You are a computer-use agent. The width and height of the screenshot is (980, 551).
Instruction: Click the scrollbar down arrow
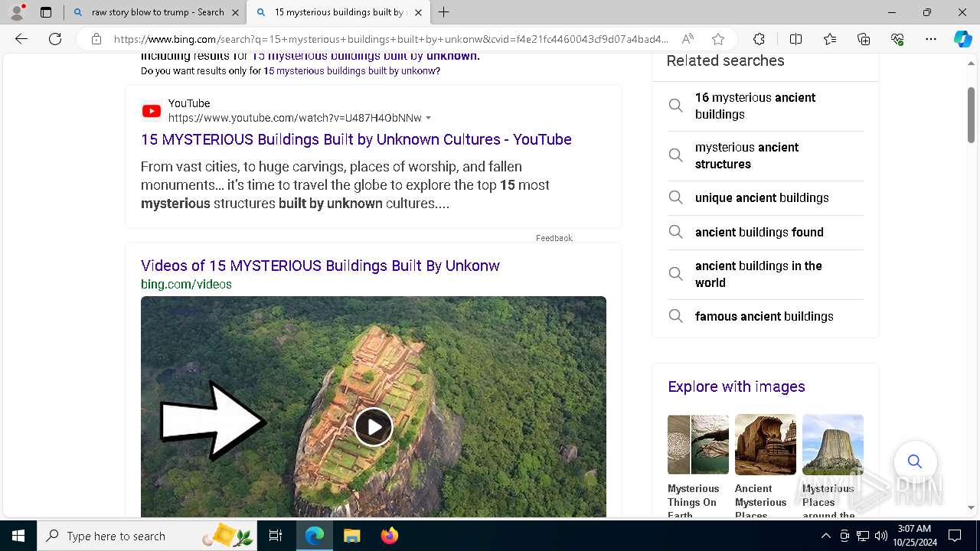[971, 507]
